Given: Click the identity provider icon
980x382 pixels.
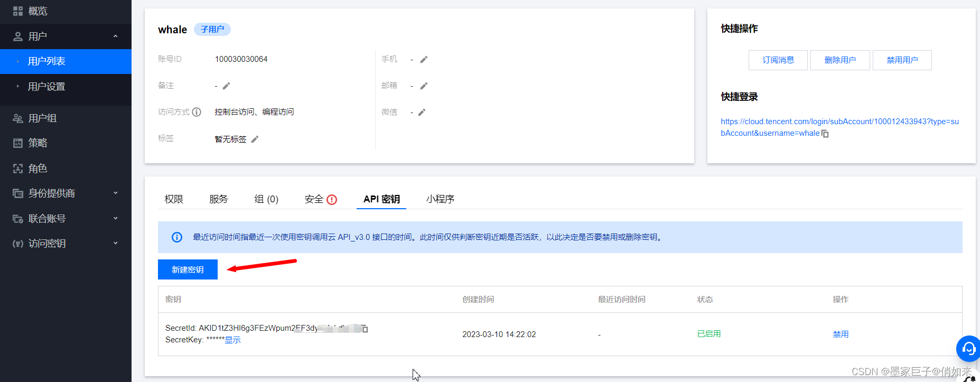Looking at the screenshot, I should point(18,193).
